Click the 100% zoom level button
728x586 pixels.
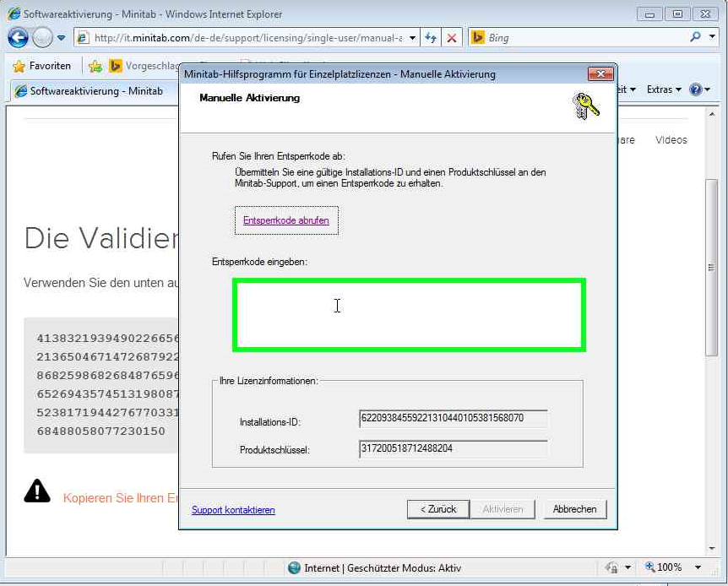(x=663, y=567)
